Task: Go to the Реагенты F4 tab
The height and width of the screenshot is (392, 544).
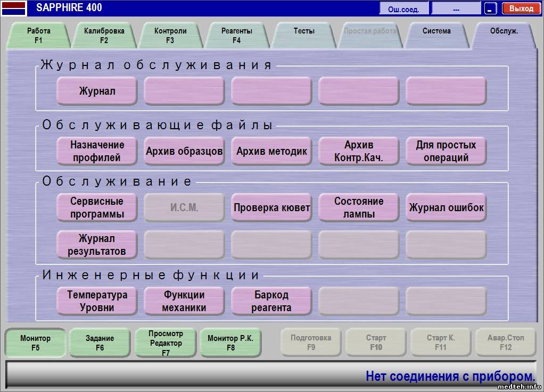Action: pyautogui.click(x=237, y=35)
